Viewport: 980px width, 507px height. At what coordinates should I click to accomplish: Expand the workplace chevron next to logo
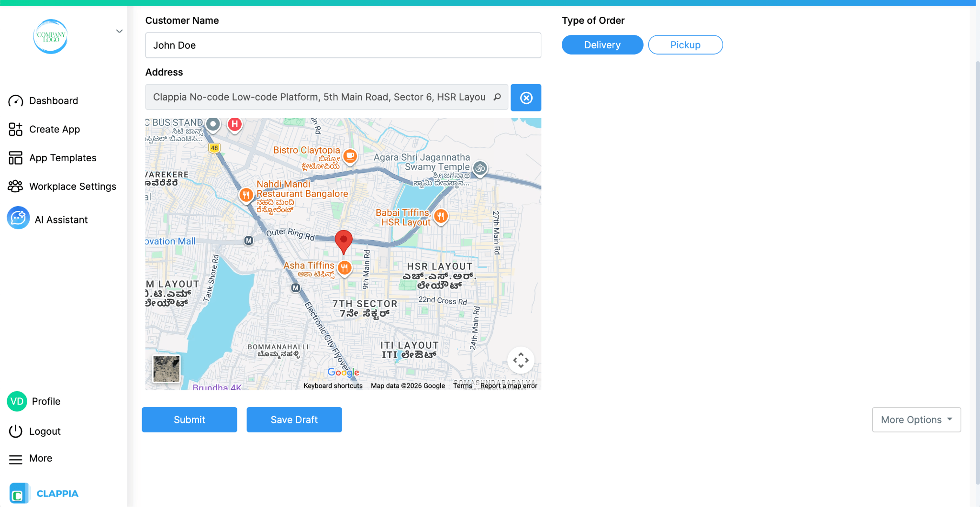point(120,31)
